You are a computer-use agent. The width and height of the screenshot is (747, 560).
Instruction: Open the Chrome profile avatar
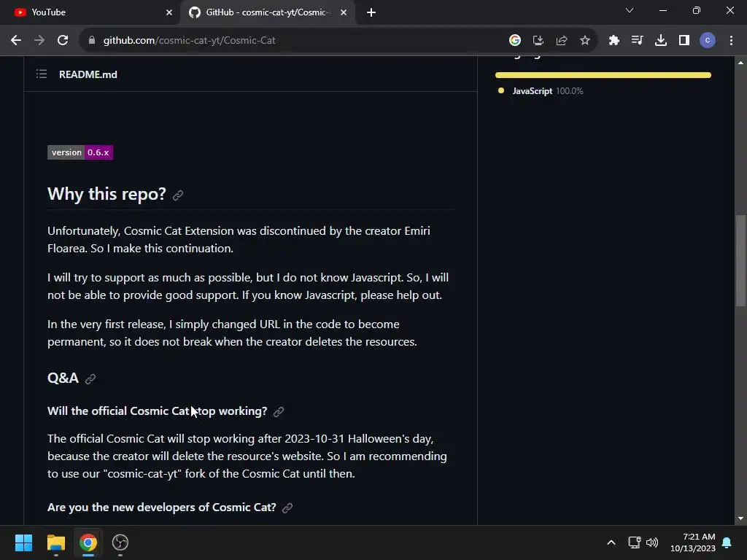[708, 41]
